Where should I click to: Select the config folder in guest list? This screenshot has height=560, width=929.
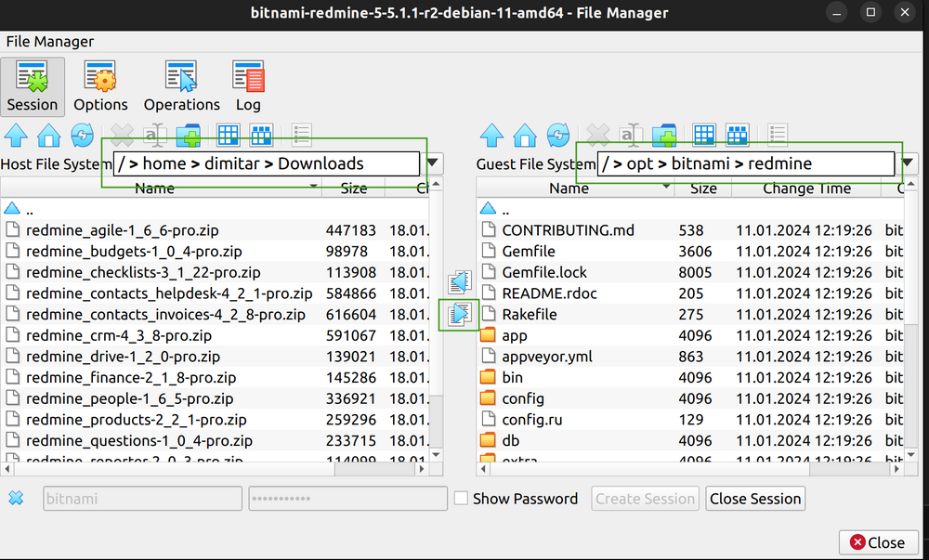pos(523,398)
